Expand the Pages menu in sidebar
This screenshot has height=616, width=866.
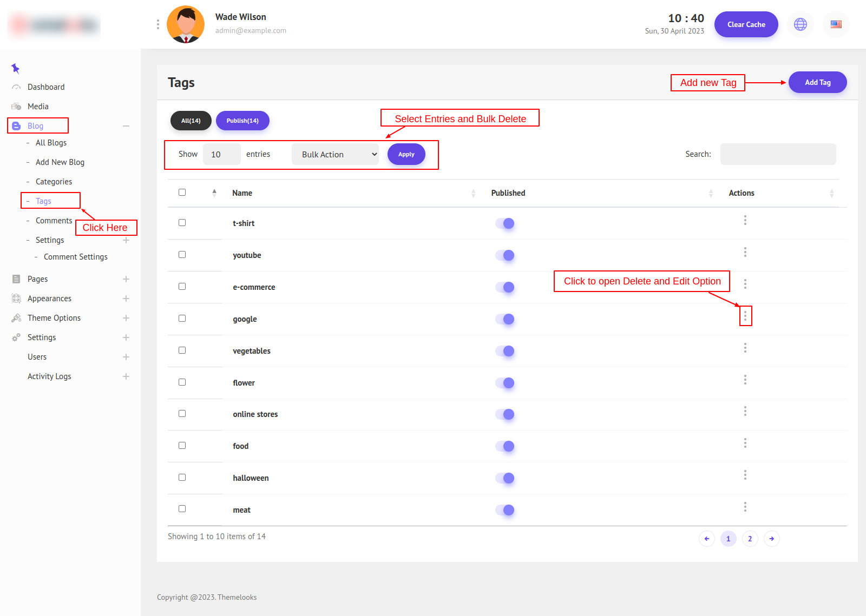(126, 279)
